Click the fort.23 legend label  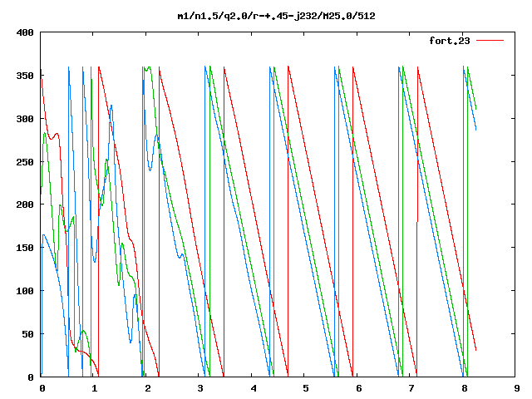tap(450, 41)
